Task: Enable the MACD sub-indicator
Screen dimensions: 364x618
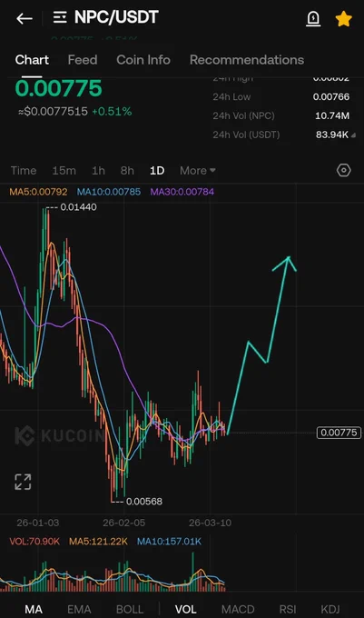Action: [238, 609]
